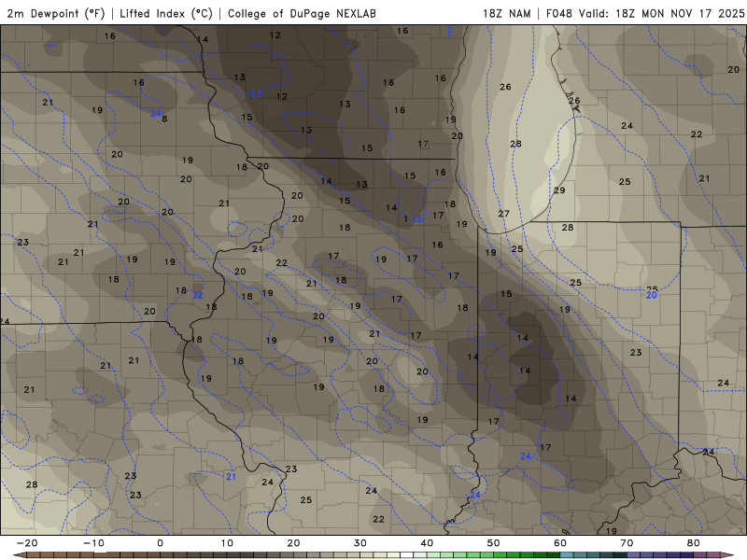Click the 'F048 Valid: 18Z MON NOV 17 2025' text
747x560 pixels.
pos(645,13)
